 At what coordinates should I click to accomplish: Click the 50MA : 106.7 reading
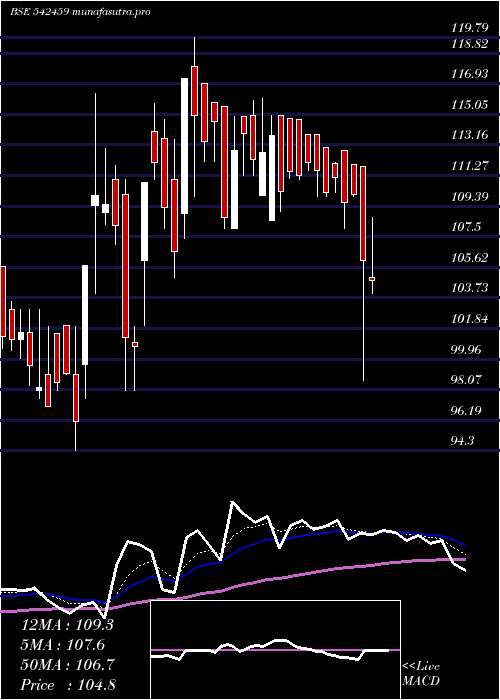coord(67,665)
